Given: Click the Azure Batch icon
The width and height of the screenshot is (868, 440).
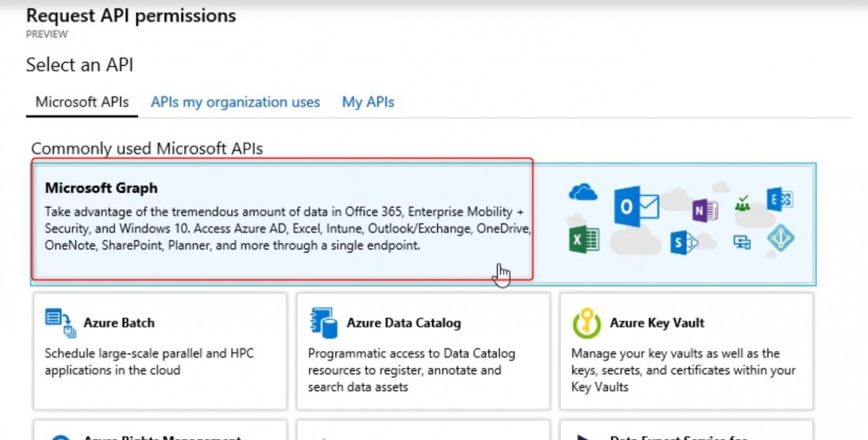Looking at the screenshot, I should 59,322.
